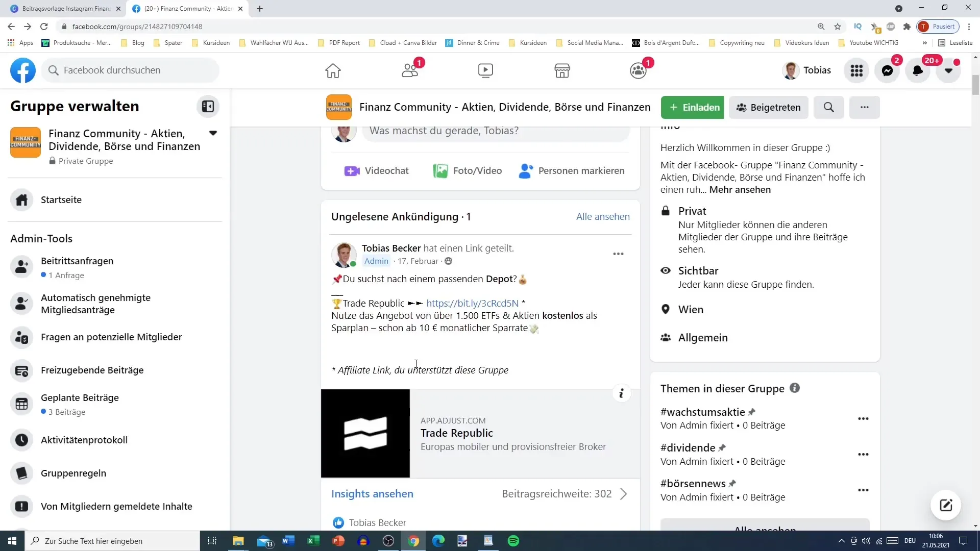Click Mehr ansehen in group info

740,189
